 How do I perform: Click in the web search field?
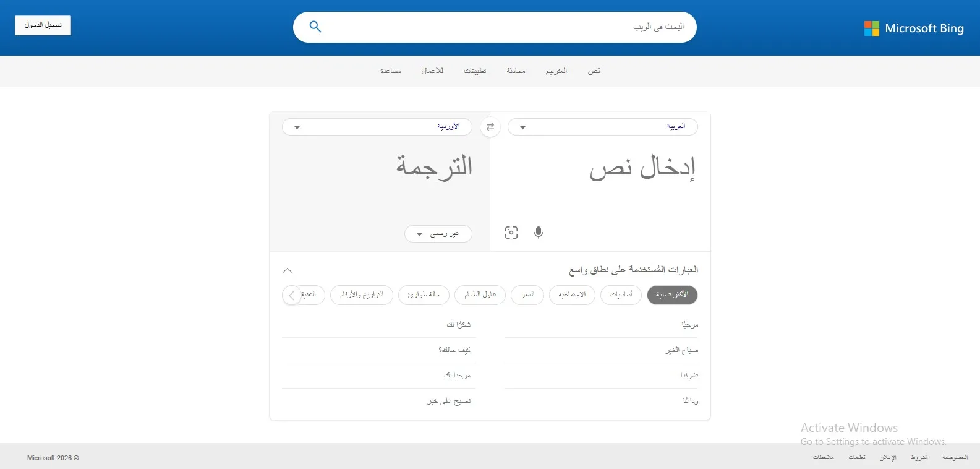(x=495, y=27)
